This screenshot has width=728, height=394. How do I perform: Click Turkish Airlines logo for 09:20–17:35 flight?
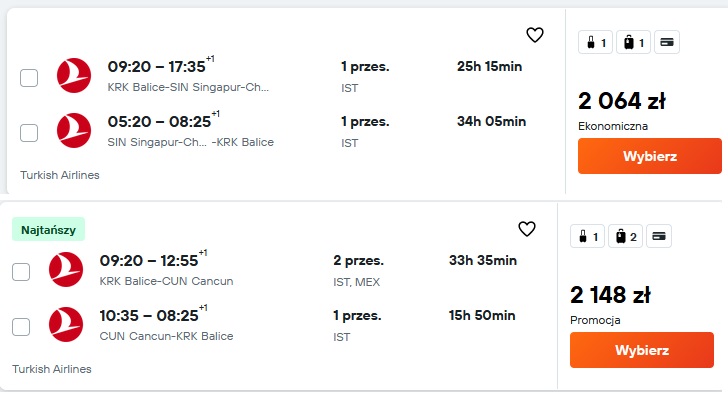click(x=74, y=76)
